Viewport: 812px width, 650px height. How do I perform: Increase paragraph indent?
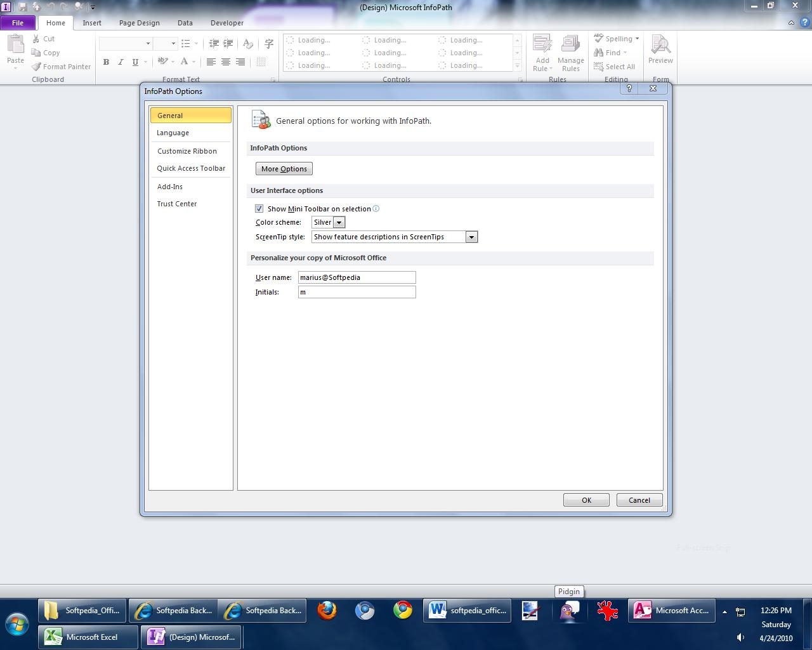point(228,43)
